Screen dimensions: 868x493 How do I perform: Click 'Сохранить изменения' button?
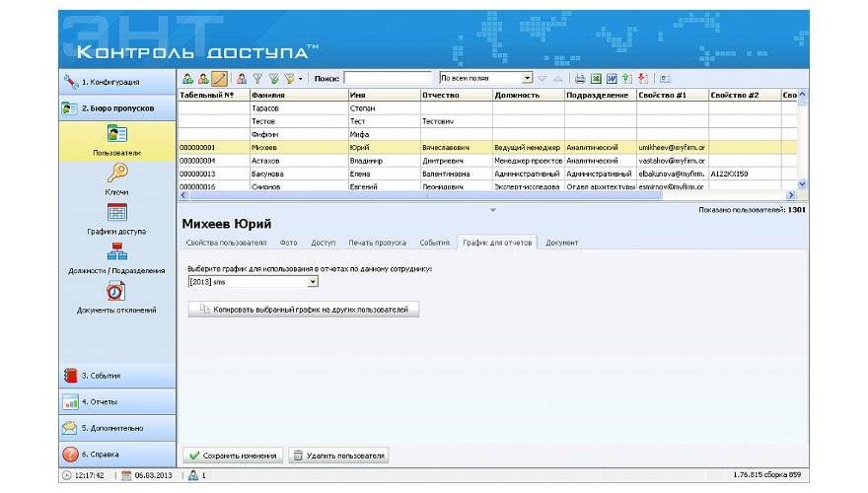pyautogui.click(x=234, y=456)
